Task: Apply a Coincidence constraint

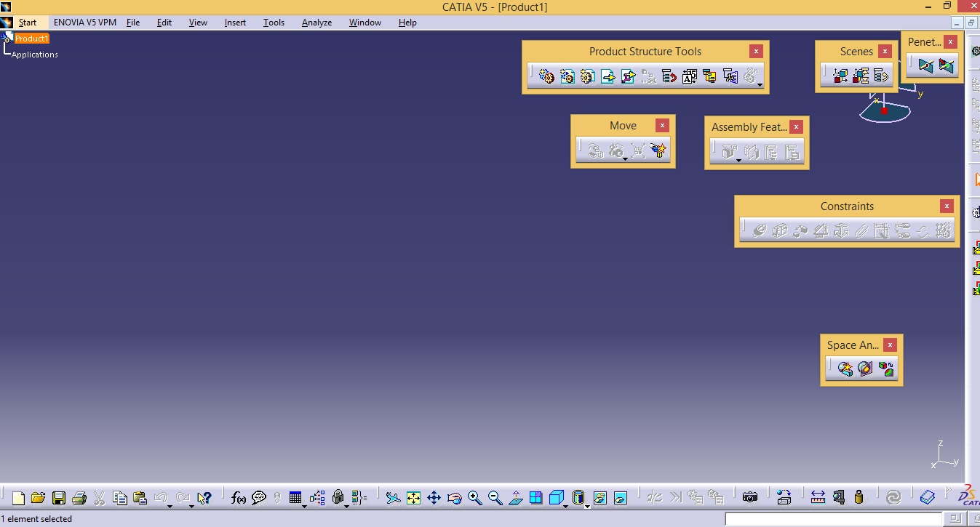Action: pos(760,230)
